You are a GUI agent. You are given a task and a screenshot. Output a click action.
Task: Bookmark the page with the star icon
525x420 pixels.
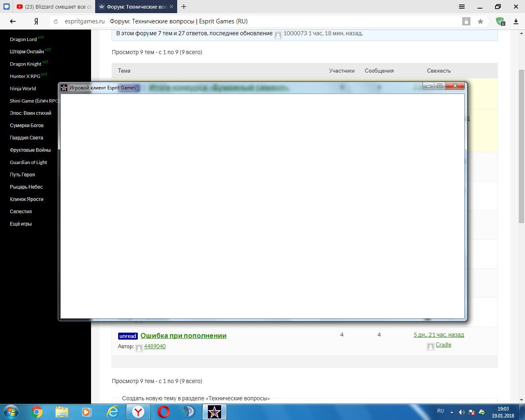point(480,21)
